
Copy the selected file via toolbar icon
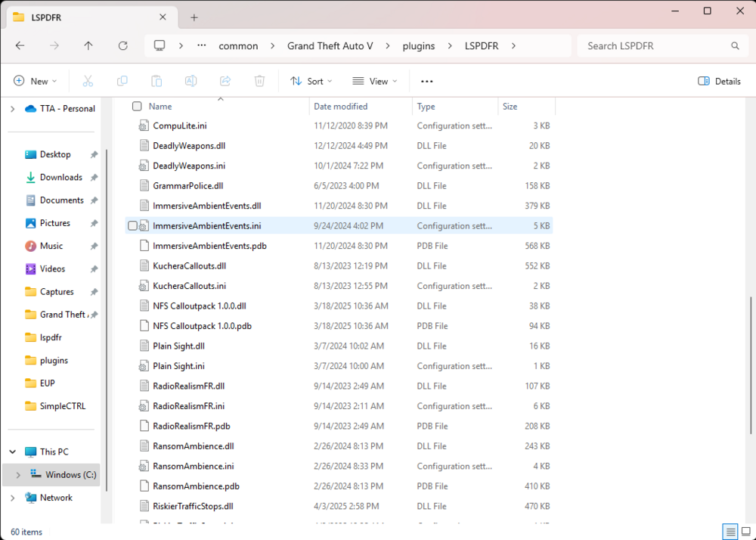122,81
